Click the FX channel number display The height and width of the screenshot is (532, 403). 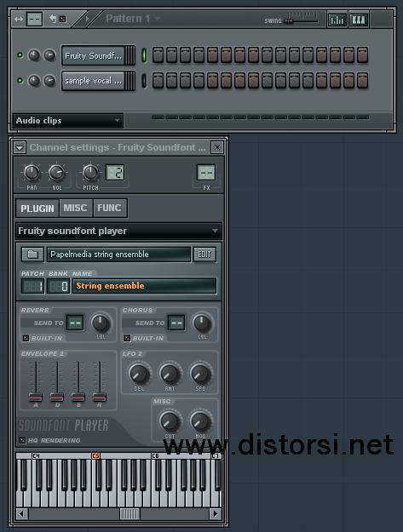206,173
